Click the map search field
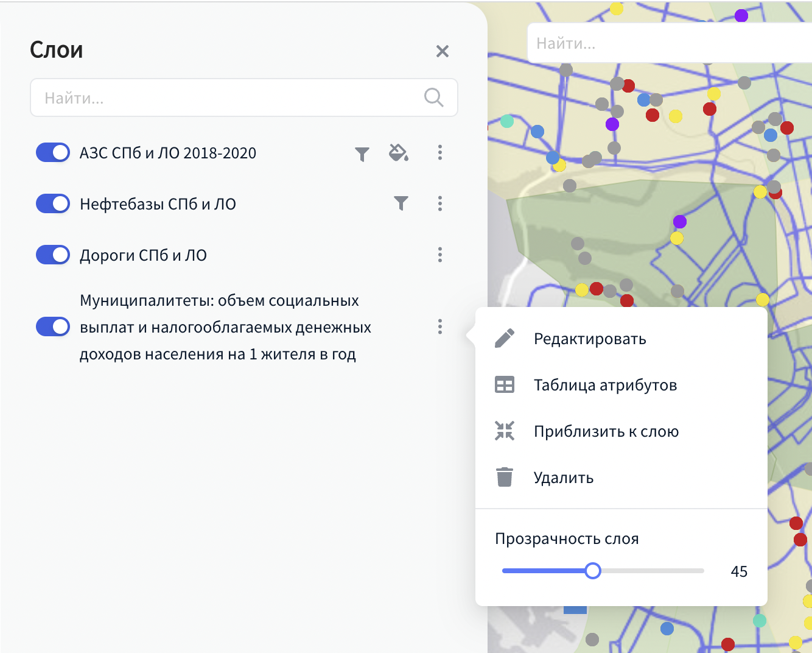The width and height of the screenshot is (812, 653). click(670, 43)
